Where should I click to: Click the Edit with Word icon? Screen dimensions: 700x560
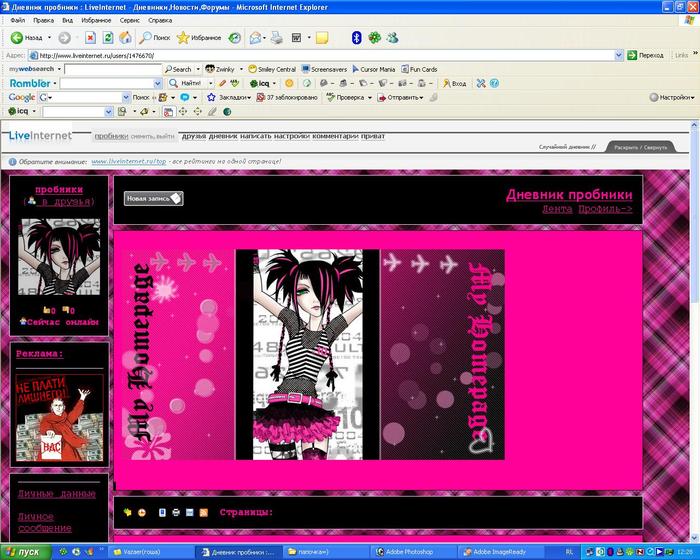click(x=296, y=38)
